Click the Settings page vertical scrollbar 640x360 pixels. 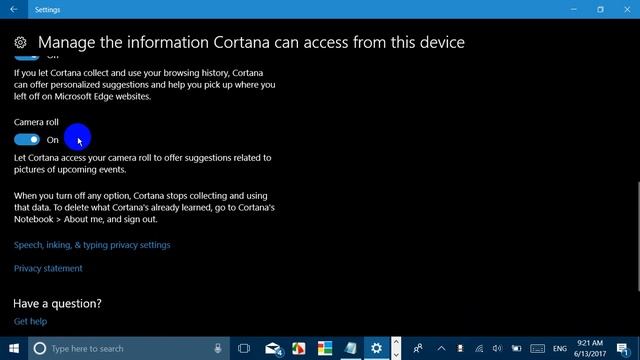pos(638,237)
